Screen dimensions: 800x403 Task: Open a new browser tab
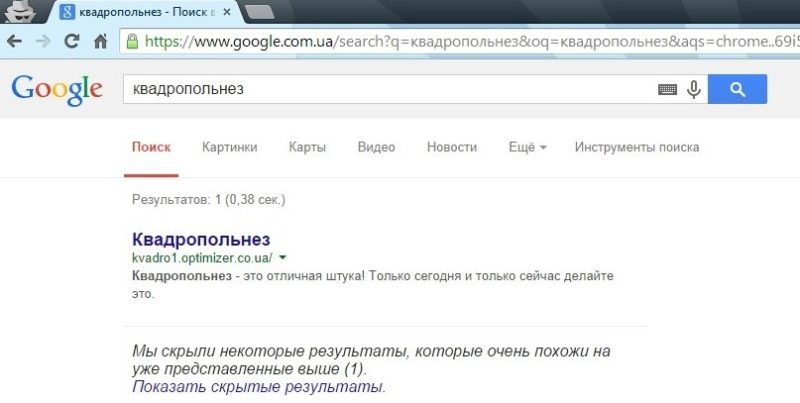point(260,12)
